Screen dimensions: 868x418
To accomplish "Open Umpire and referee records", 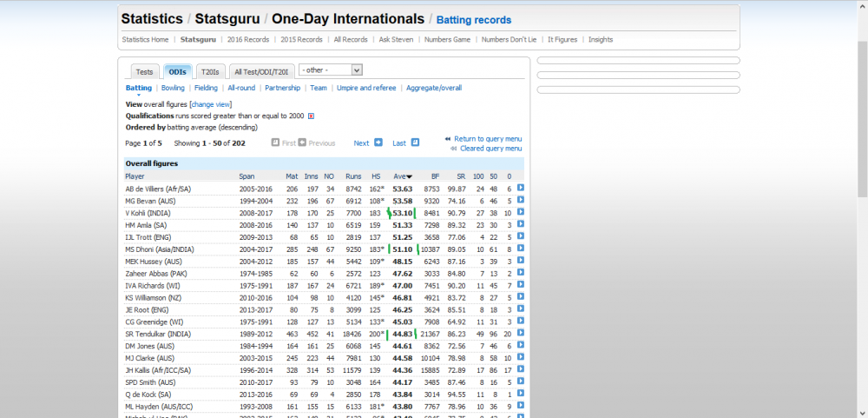I will [x=366, y=88].
